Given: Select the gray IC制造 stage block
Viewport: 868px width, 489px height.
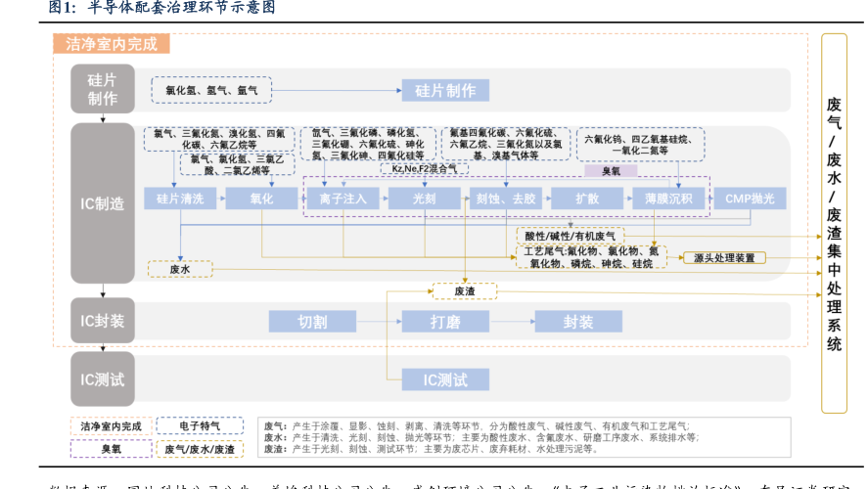Looking at the screenshot, I should point(102,203).
